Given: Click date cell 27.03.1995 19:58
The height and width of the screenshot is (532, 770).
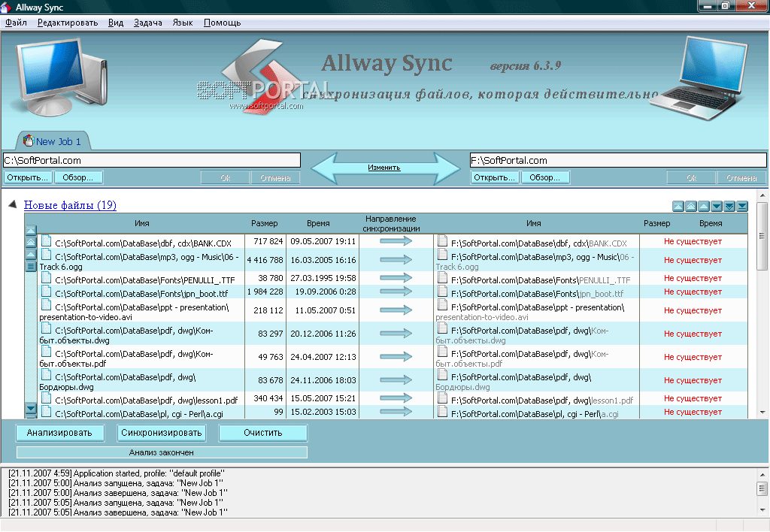Looking at the screenshot, I should pyautogui.click(x=323, y=278).
